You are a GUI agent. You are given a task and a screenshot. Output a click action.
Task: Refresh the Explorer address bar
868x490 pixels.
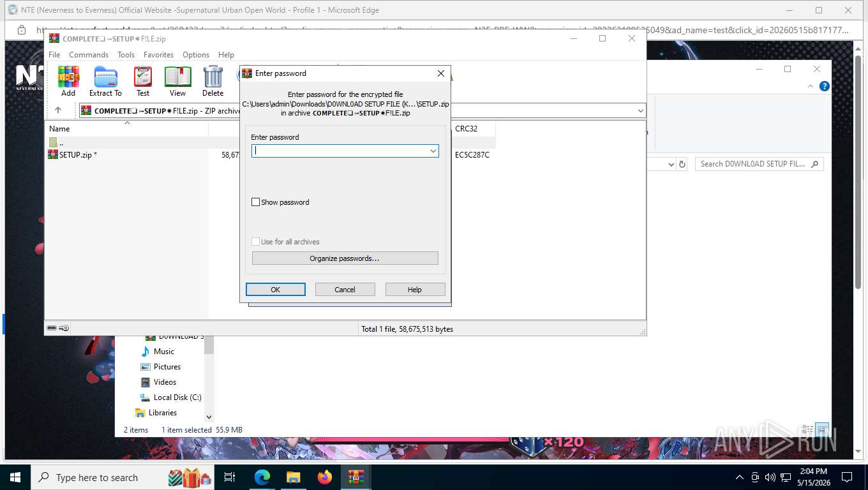point(682,164)
